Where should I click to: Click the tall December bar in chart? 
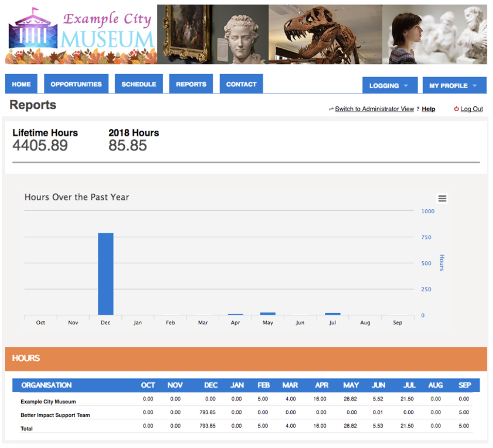tap(105, 274)
